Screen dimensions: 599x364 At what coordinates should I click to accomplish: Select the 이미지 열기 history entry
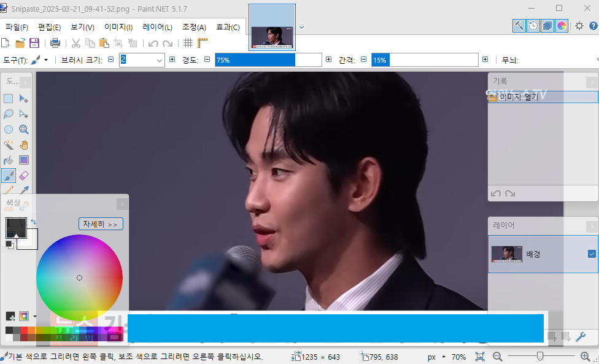point(543,97)
